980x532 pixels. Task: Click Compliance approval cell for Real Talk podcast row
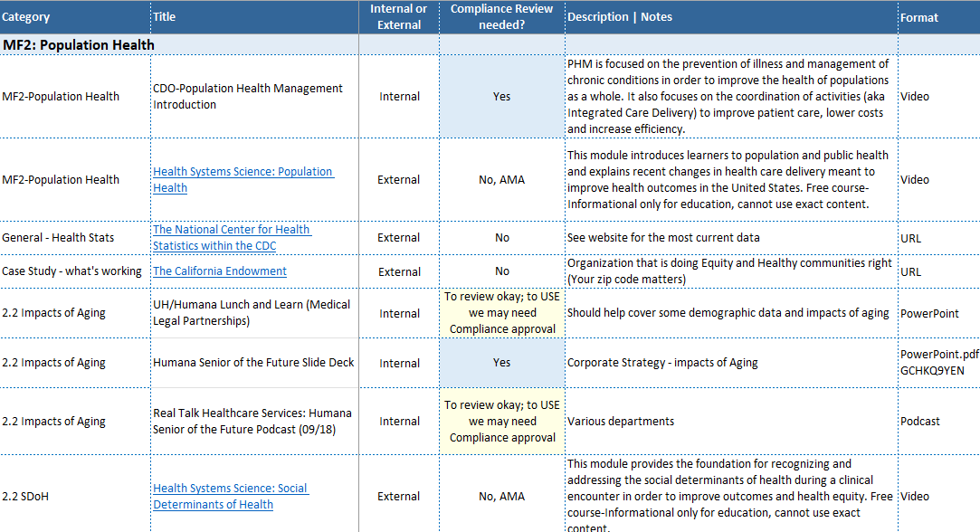[x=502, y=422]
